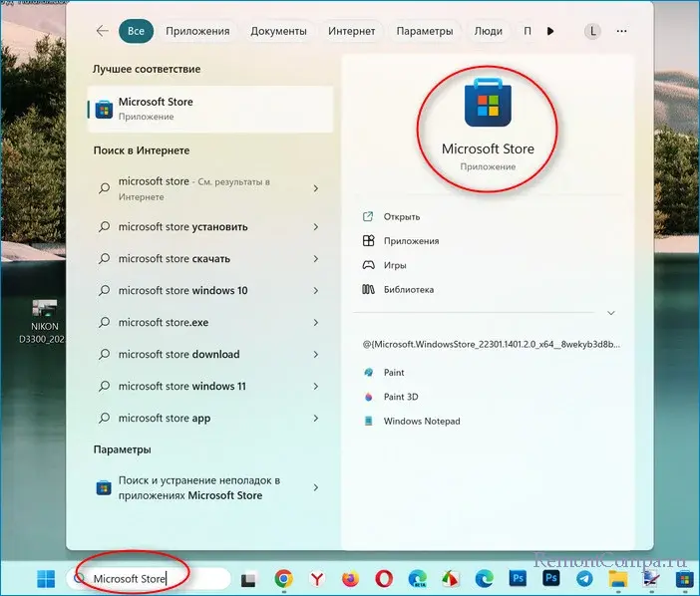Click the Открыть open icon

click(368, 217)
